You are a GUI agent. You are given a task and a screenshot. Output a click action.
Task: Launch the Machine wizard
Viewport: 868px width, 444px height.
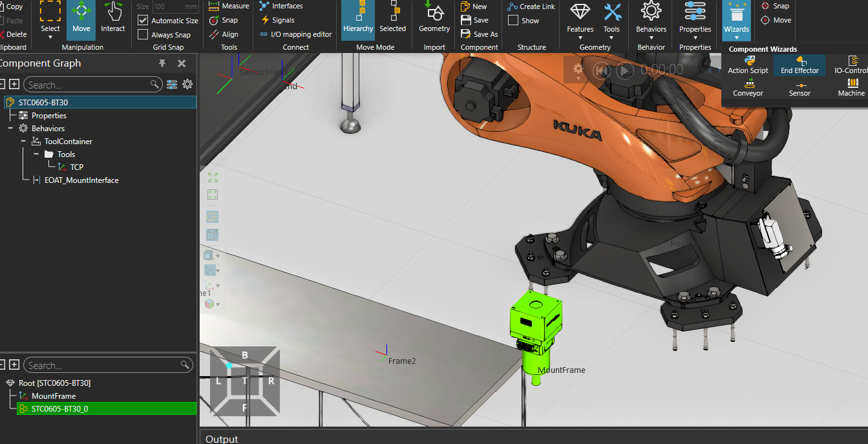[x=851, y=88]
